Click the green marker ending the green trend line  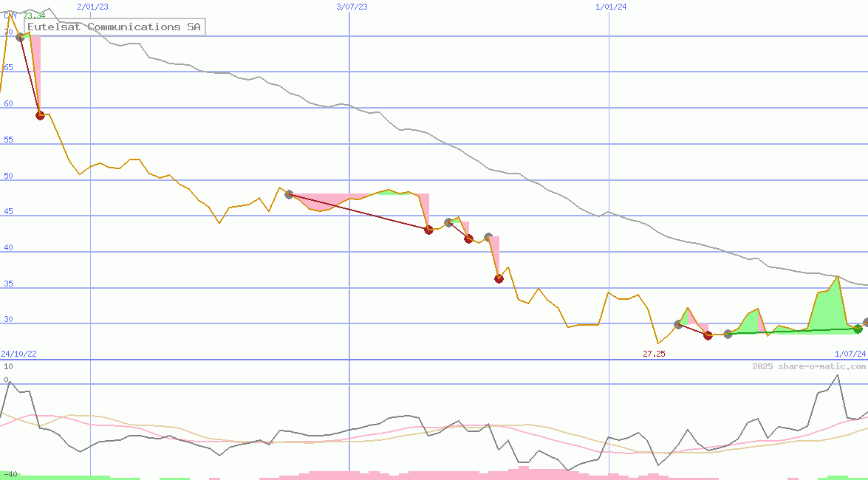[x=858, y=329]
